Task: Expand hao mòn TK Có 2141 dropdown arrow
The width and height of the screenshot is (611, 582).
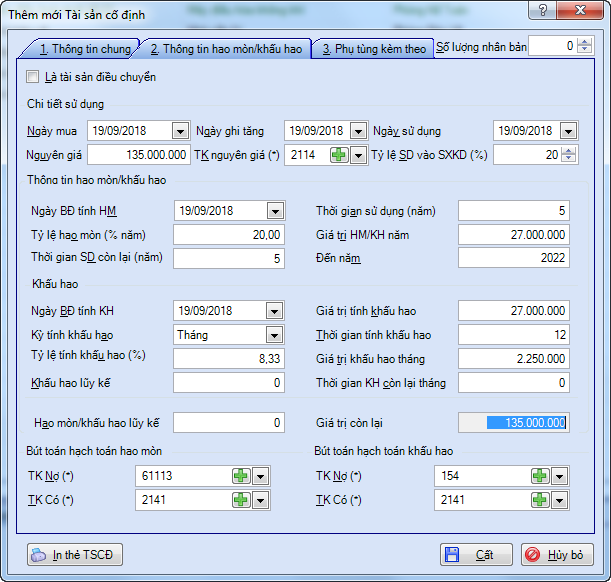Action: pyautogui.click(x=260, y=500)
